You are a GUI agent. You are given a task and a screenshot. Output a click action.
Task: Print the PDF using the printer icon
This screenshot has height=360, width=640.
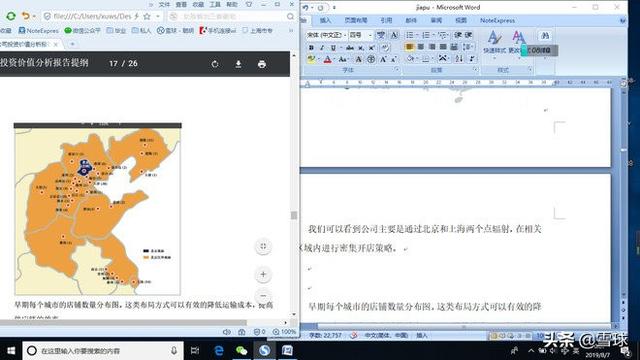[262, 64]
